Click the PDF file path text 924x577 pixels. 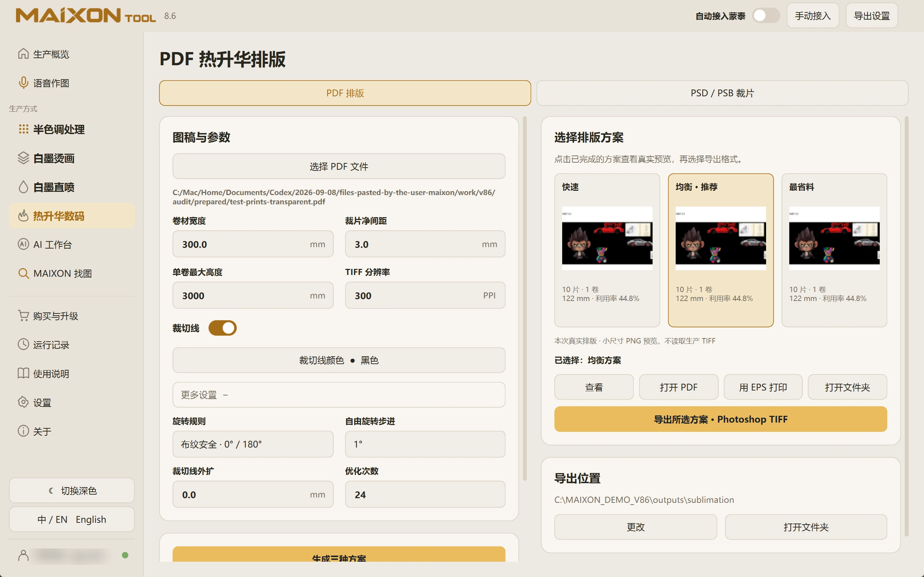point(334,197)
